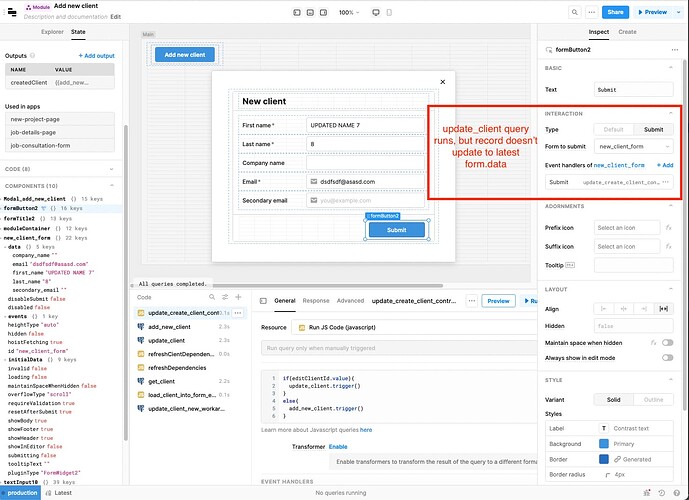Image resolution: width=689 pixels, height=500 pixels.
Task: Toggle the right panel layout icon
Action: 323,12
